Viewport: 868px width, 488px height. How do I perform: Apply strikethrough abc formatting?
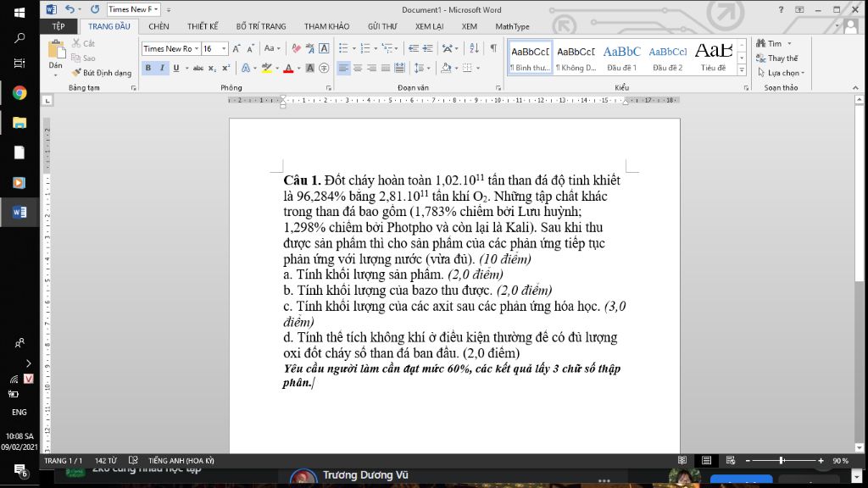(198, 68)
